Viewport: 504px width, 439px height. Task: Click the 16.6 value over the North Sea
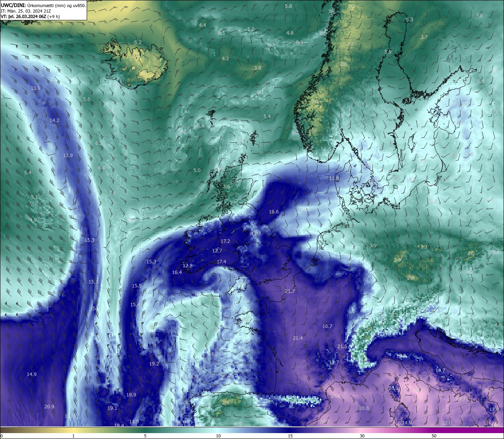tap(274, 211)
